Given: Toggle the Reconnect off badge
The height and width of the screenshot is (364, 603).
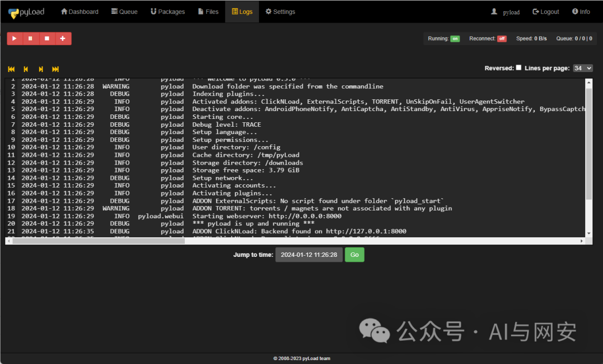Looking at the screenshot, I should tap(502, 39).
